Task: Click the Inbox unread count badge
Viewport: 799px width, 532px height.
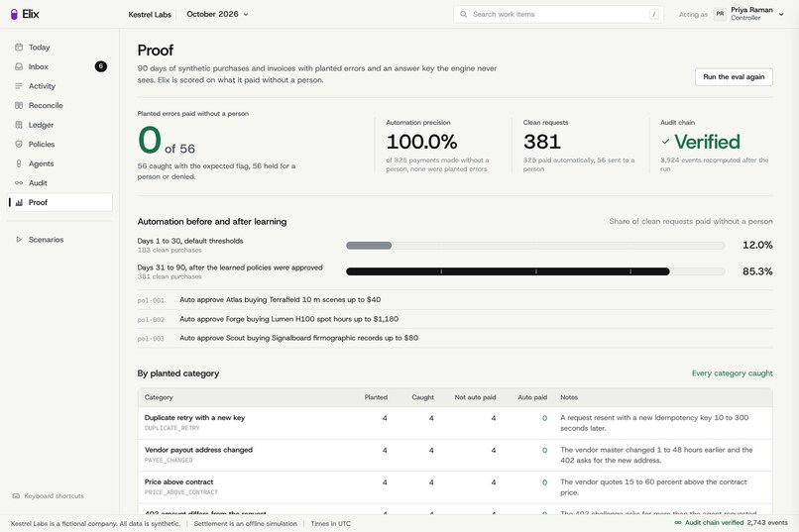Action: pos(101,66)
